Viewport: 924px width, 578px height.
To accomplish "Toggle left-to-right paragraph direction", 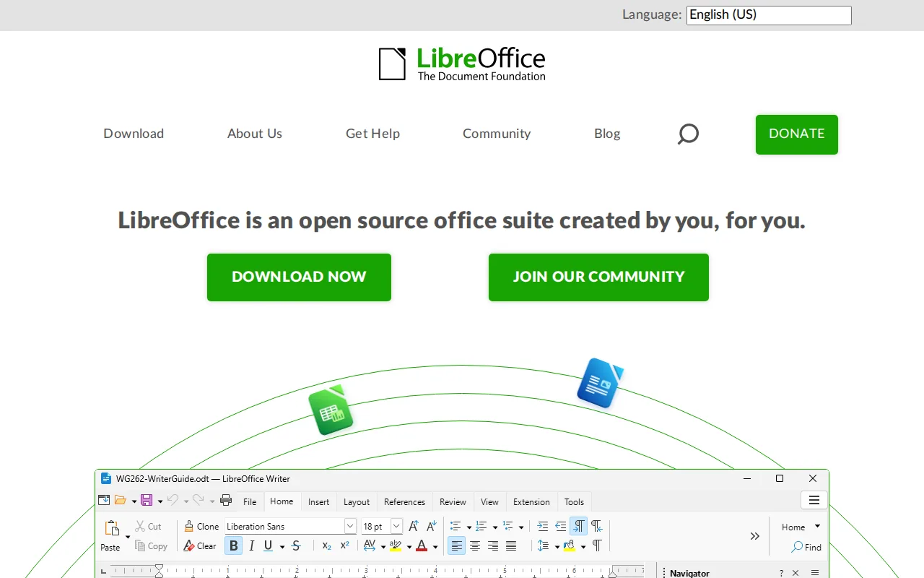I will coord(579,526).
